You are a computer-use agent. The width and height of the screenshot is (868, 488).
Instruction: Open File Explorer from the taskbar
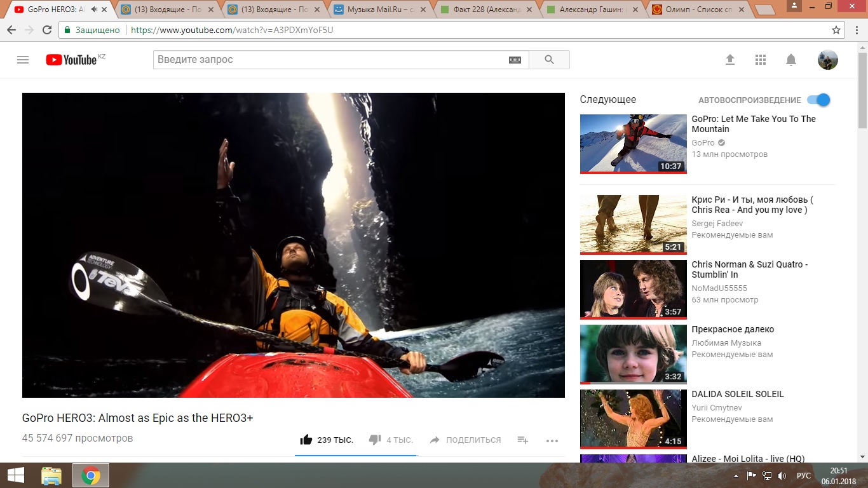(x=51, y=475)
